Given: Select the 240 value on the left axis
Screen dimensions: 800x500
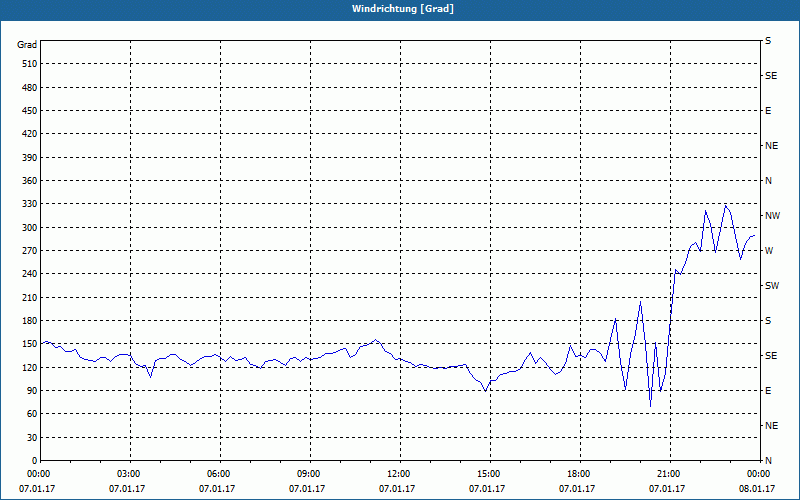Looking at the screenshot, I should [30, 274].
